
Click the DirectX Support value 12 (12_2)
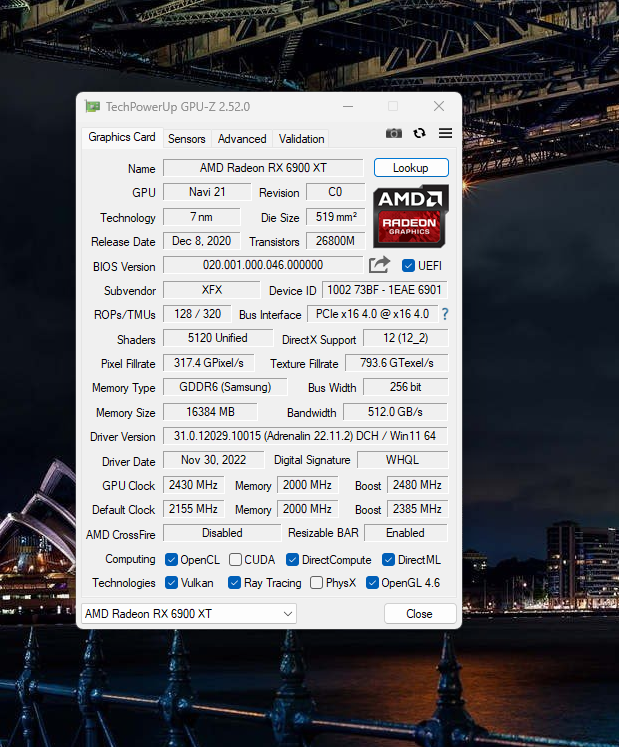coord(406,338)
